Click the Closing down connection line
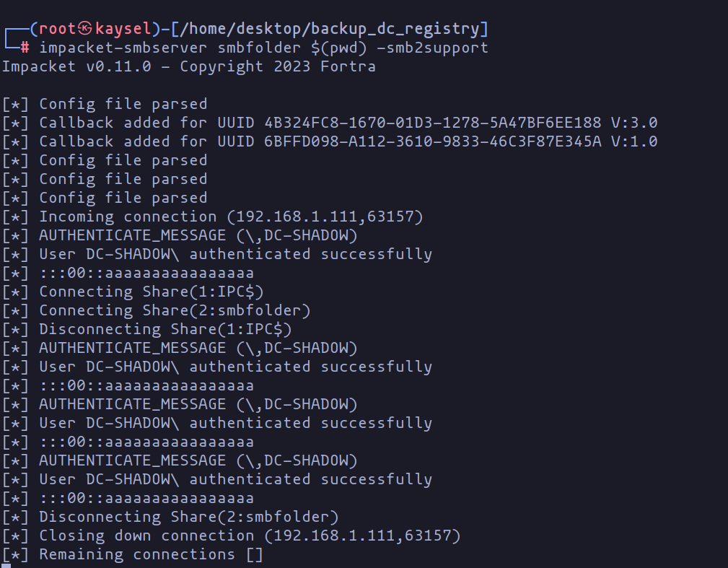 point(249,536)
